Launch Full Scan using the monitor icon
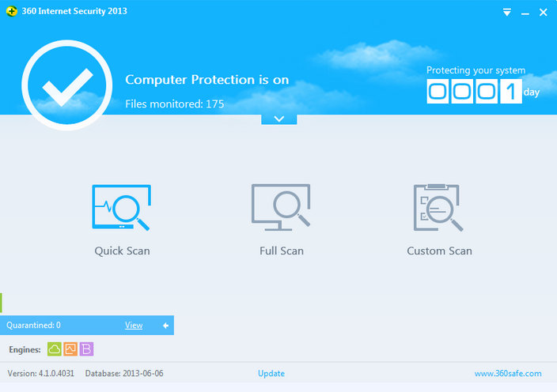Image resolution: width=557 pixels, height=392 pixels. pyautogui.click(x=281, y=208)
